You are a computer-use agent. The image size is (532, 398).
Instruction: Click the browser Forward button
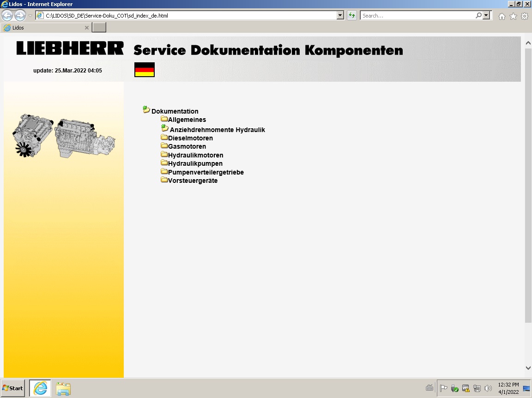click(x=20, y=16)
